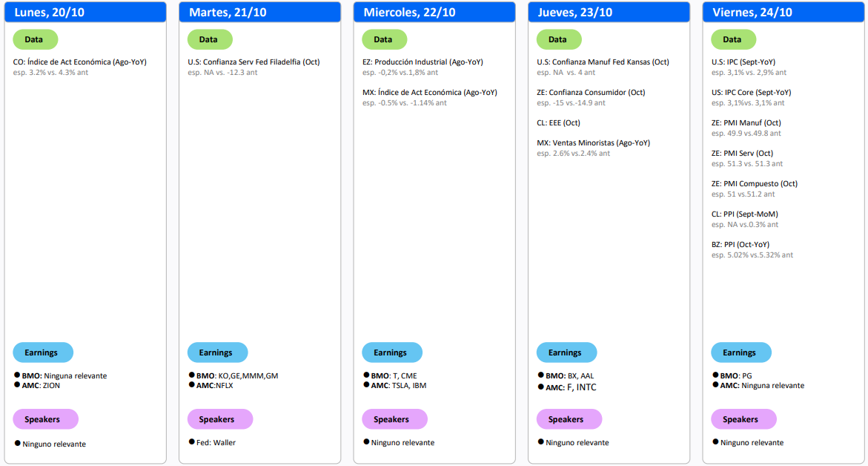Open the Miercoles, 22/10 header

pos(434,12)
